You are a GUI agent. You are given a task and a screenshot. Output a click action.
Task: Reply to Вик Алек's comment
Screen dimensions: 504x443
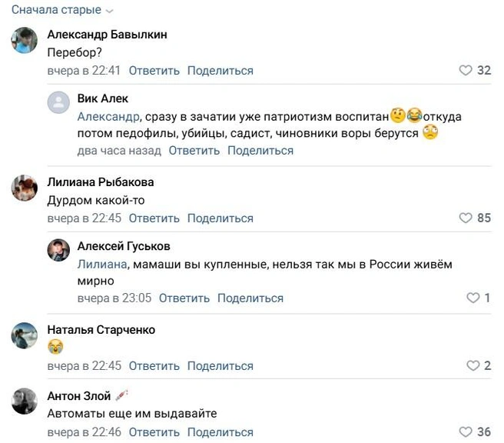point(194,151)
